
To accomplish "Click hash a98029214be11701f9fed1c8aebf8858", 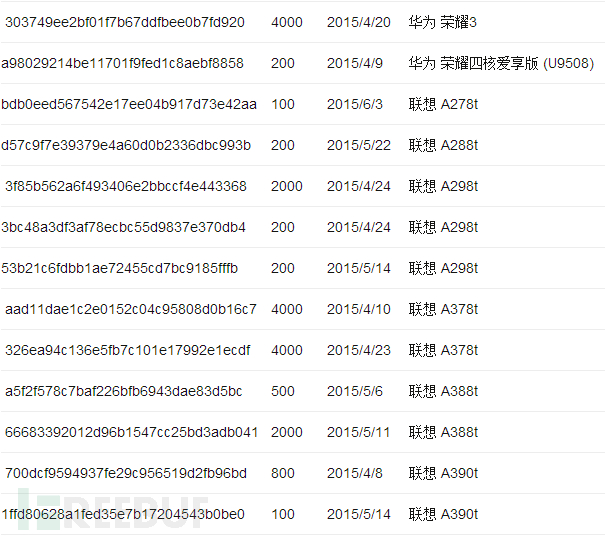I will coord(122,63).
